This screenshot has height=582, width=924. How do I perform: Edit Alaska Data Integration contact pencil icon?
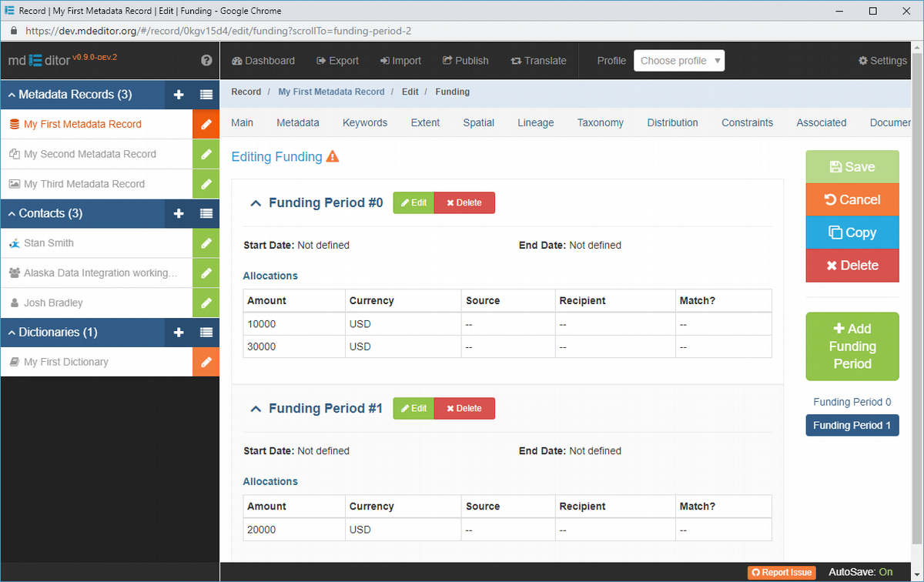pyautogui.click(x=206, y=273)
